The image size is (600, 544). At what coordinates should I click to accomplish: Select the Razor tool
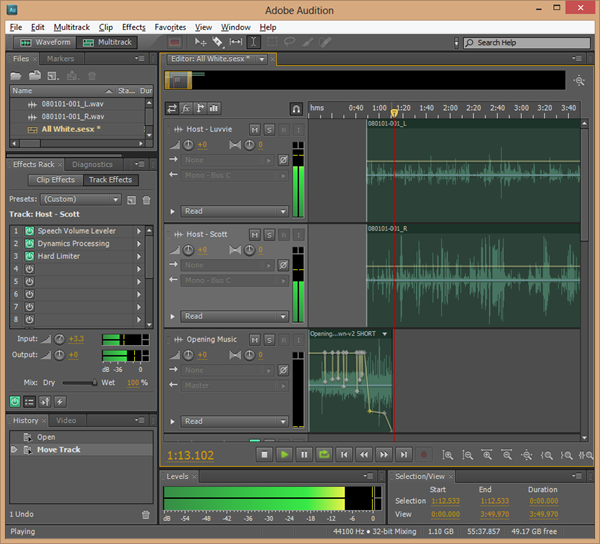[x=217, y=42]
